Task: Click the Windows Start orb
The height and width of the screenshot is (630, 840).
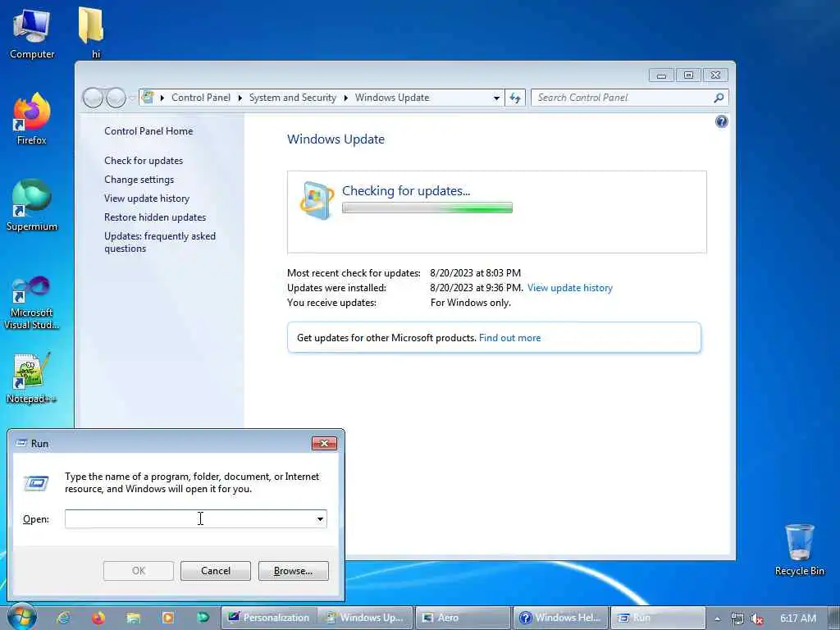Action: [22, 617]
